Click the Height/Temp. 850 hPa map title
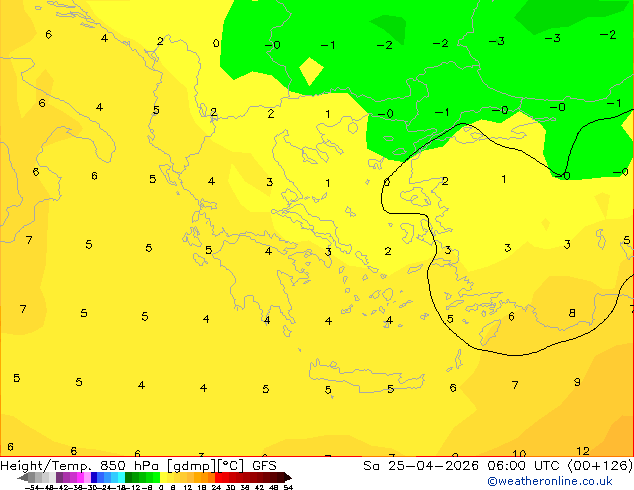634x490 pixels. point(138,465)
